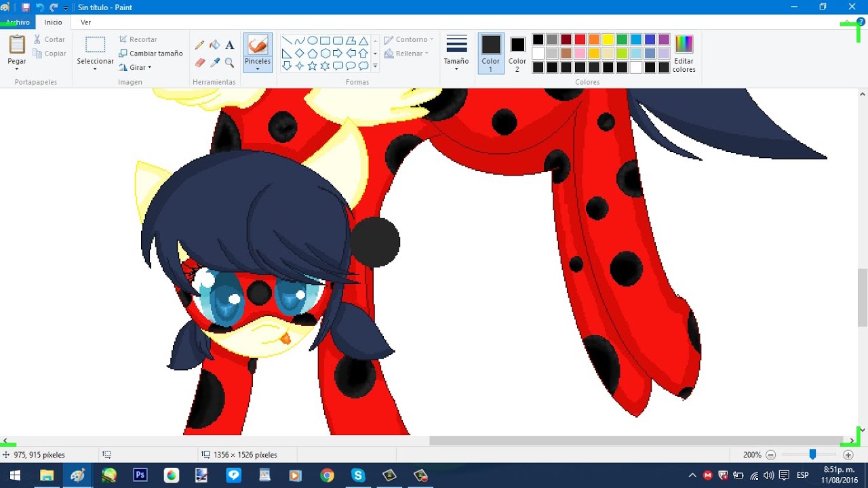Undo via quick access toolbar arrow
868x488 pixels.
tap(39, 7)
